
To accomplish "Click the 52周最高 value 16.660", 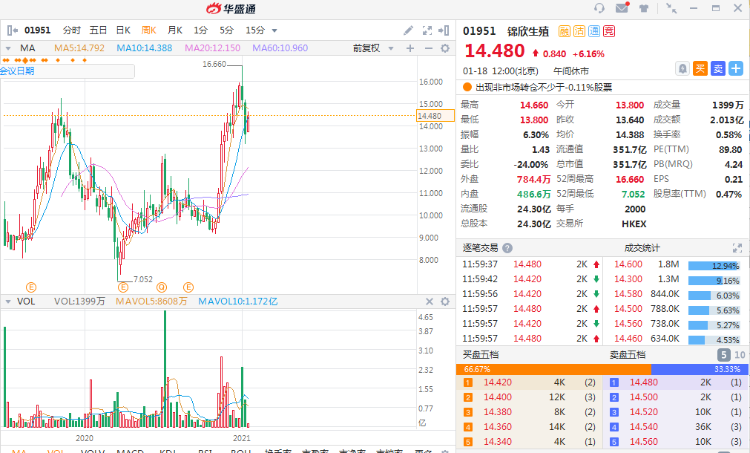I will click(629, 179).
